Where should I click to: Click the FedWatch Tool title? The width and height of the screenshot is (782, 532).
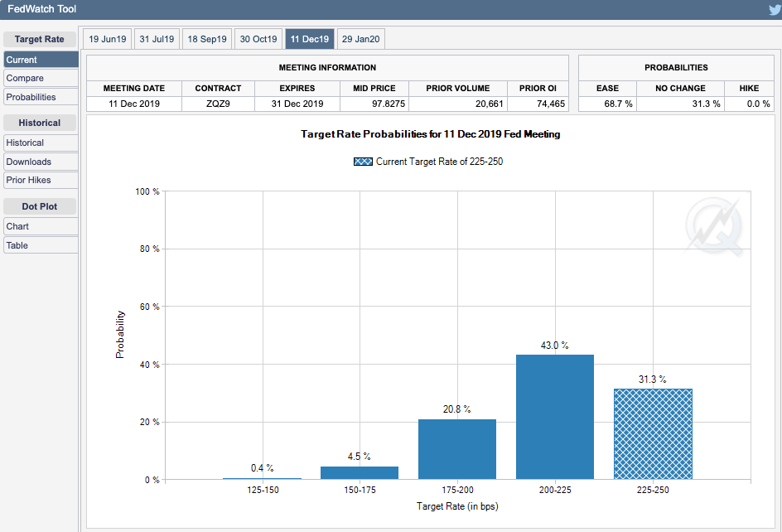tap(42, 9)
